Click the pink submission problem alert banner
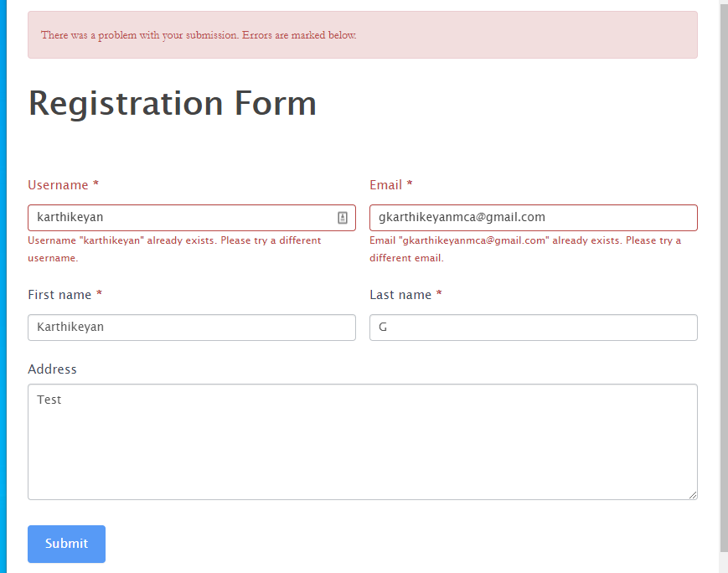Screen dimensions: 728x573 point(363,35)
